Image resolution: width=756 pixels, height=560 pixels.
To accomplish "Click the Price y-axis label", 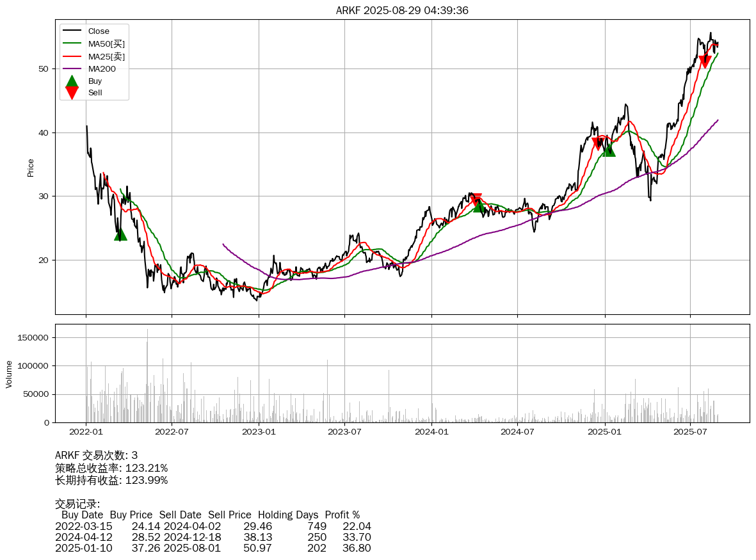I will click(x=31, y=168).
